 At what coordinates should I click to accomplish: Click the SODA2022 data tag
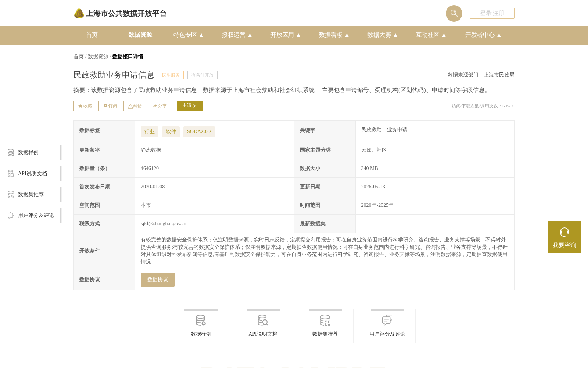199,132
